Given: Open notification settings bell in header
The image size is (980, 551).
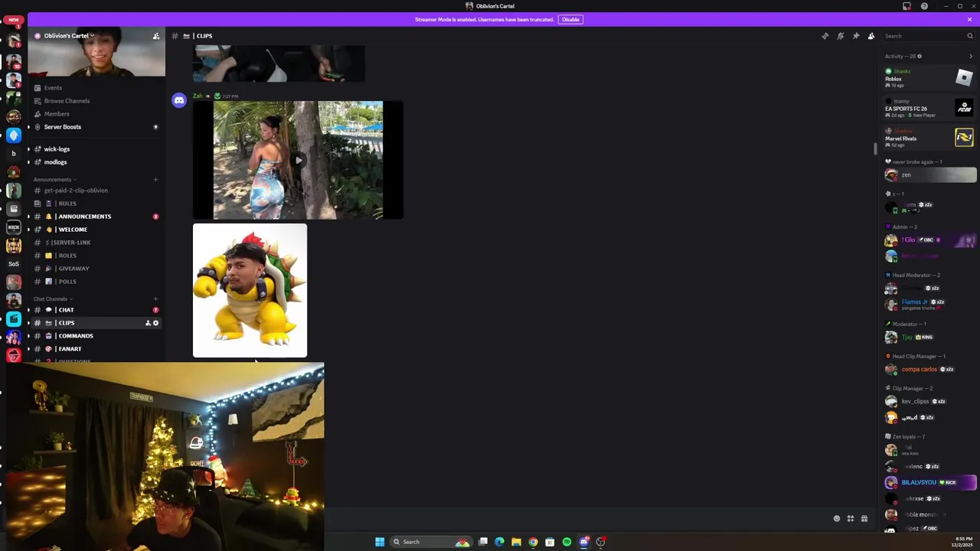Looking at the screenshot, I should pyautogui.click(x=840, y=36).
